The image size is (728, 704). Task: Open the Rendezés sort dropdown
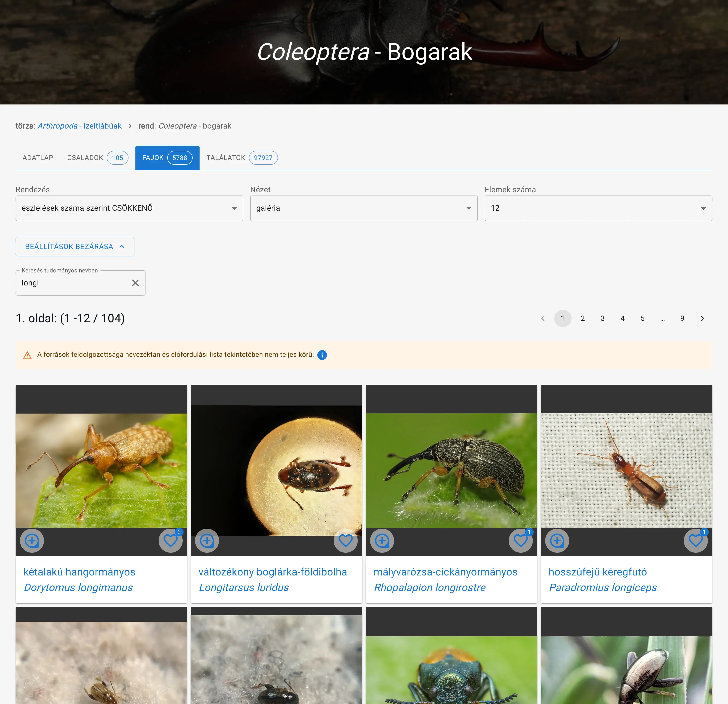[x=129, y=209]
